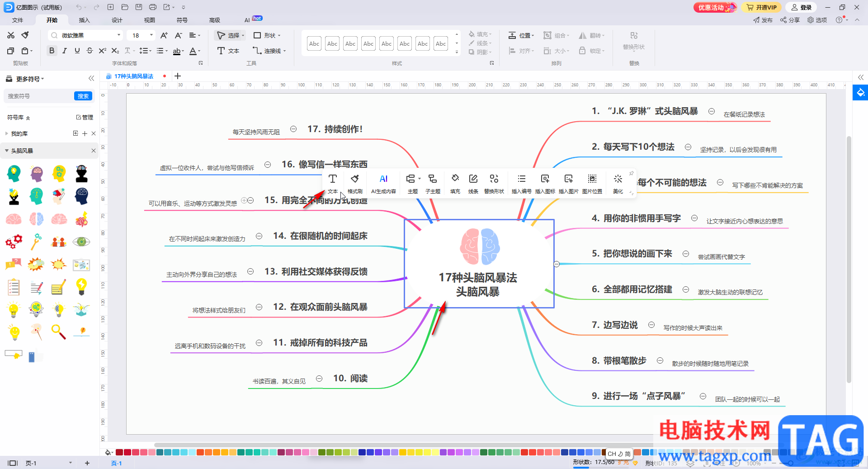Click the ribbon Format Painter brush
Viewport: 868px width, 469px height.
point(25,35)
